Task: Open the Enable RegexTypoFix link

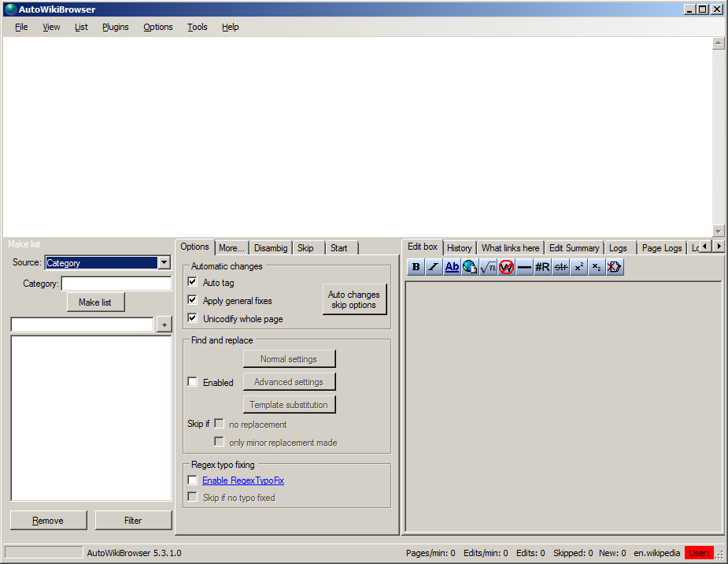Action: tap(242, 481)
